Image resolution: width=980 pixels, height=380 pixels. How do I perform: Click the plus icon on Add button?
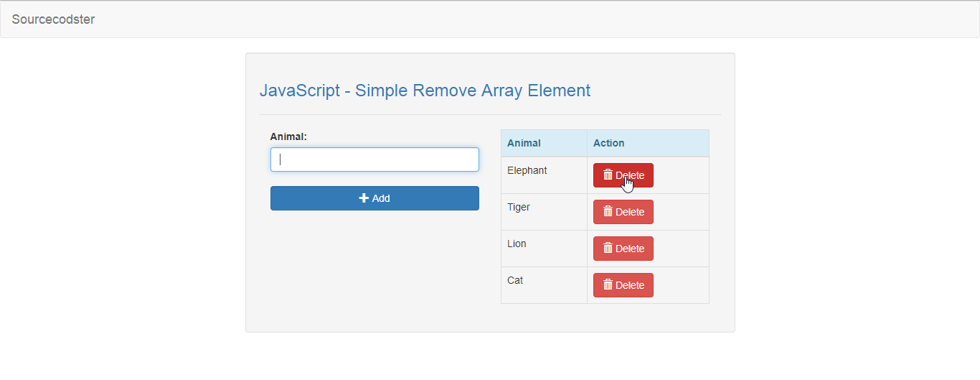click(x=364, y=198)
